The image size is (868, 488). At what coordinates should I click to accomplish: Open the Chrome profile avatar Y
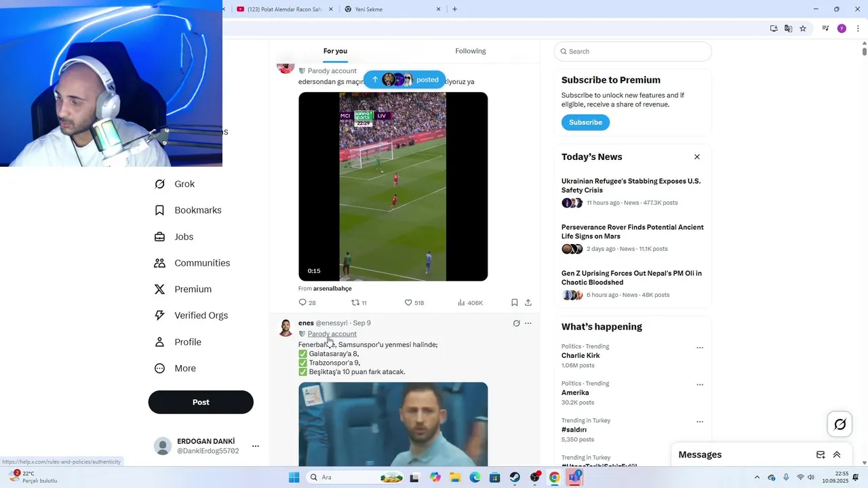[842, 28]
